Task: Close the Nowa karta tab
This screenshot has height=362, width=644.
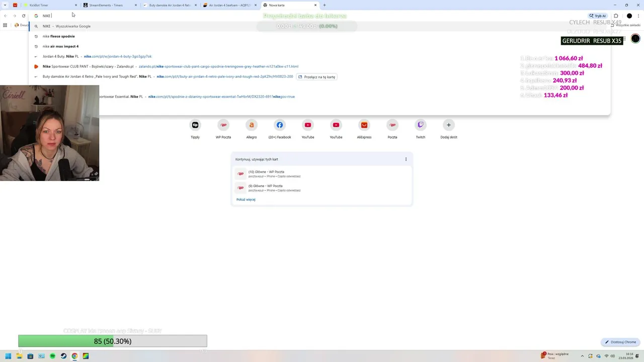Action: [x=315, y=5]
